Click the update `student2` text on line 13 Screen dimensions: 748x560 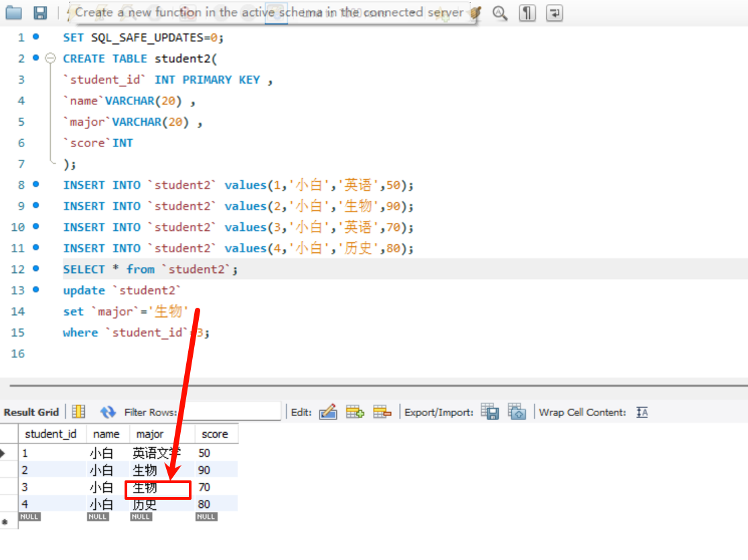click(x=122, y=290)
